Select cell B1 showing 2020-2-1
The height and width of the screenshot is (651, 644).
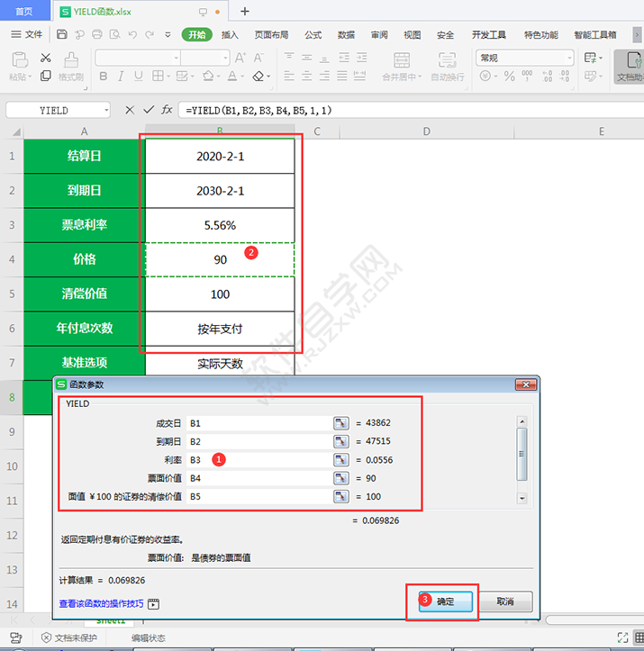[220, 156]
